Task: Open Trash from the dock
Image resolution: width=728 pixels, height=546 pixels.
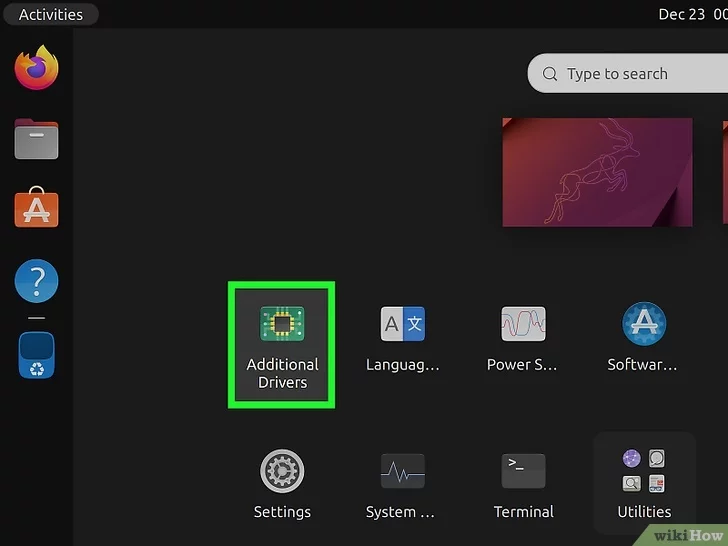Action: 36,355
